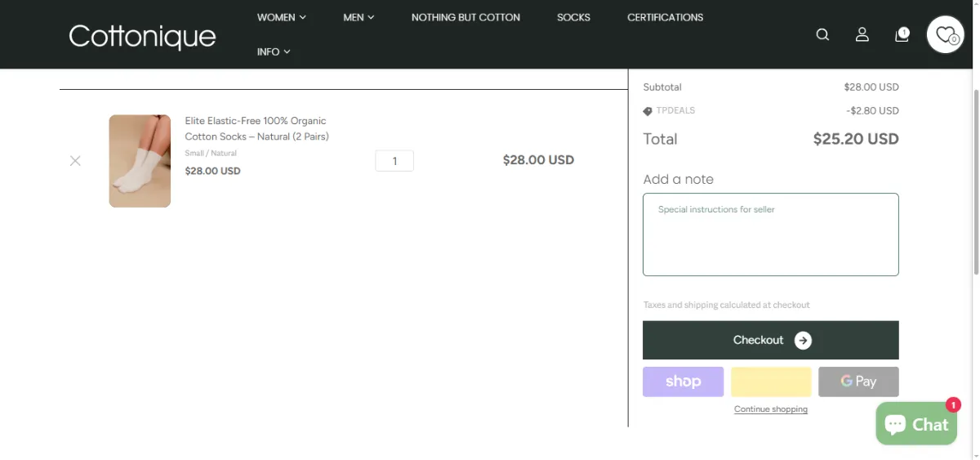The width and height of the screenshot is (980, 460).
Task: Open NOTHING BUT COTTON page
Action: (465, 17)
